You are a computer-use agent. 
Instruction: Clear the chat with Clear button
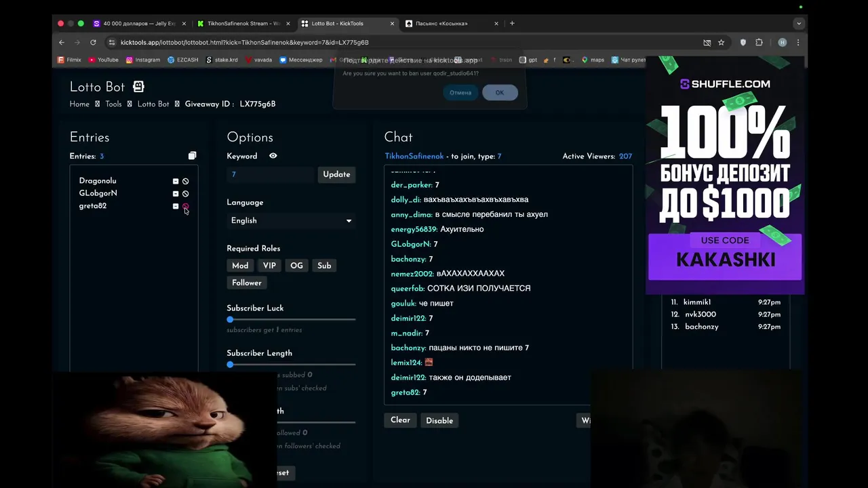point(400,420)
